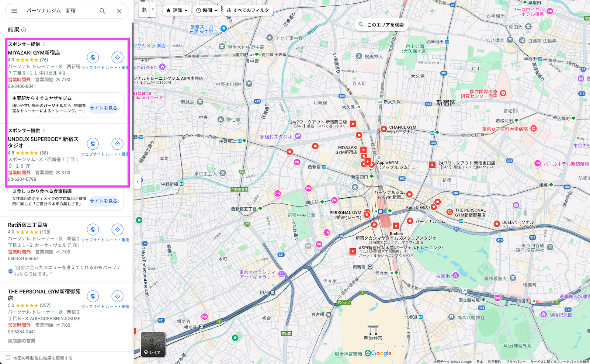Image resolution: width=590 pixels, height=364 pixels.
Task: Get directions icon for MIYAZAKI GYM新宿店
Action: point(117,57)
